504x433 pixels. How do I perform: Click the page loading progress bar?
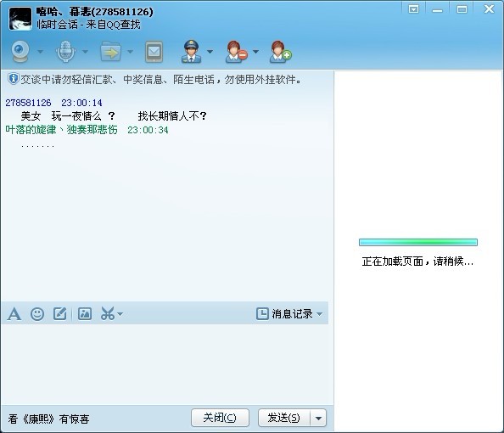click(418, 242)
